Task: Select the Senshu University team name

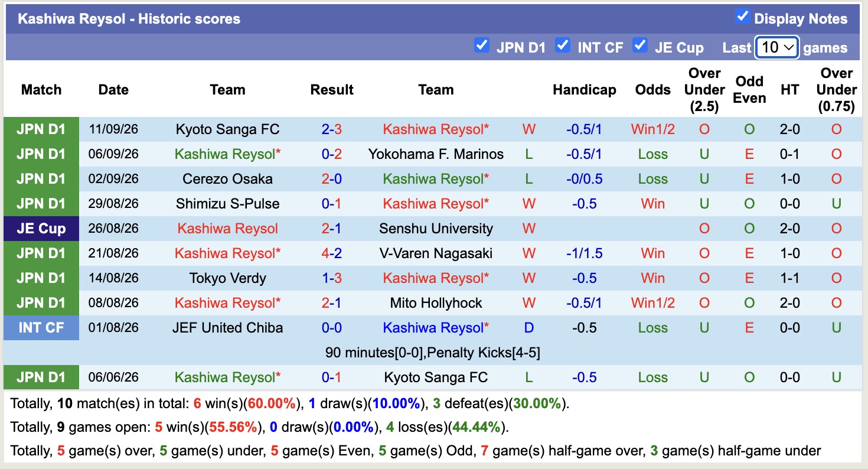Action: click(x=436, y=229)
